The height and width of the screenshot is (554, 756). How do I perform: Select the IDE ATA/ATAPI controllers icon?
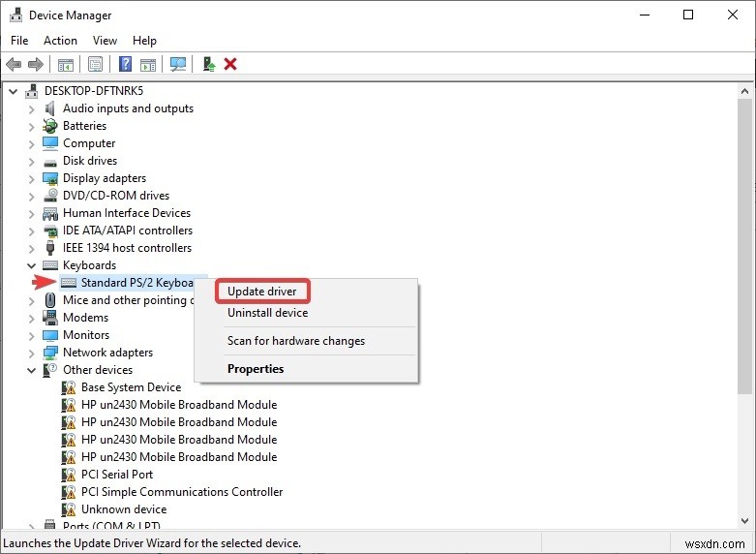point(50,231)
